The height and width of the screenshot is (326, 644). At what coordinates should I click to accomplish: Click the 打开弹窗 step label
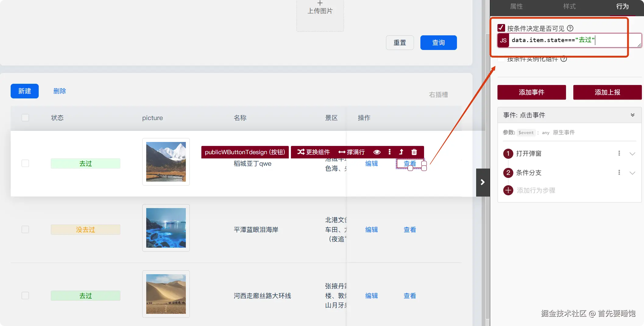click(x=529, y=154)
